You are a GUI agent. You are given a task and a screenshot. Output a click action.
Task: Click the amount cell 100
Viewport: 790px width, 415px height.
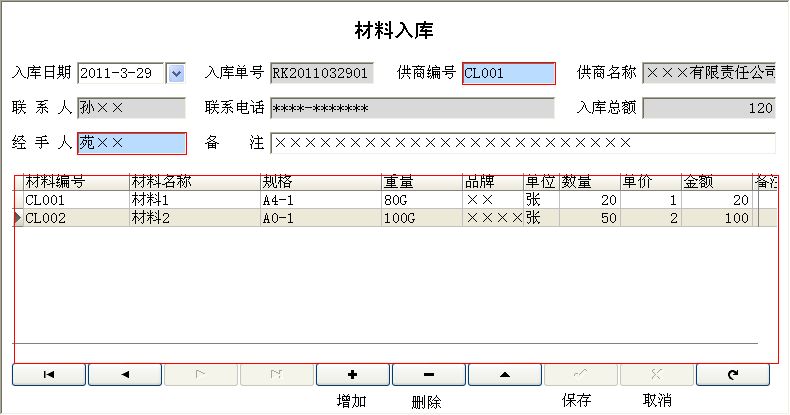pos(717,218)
